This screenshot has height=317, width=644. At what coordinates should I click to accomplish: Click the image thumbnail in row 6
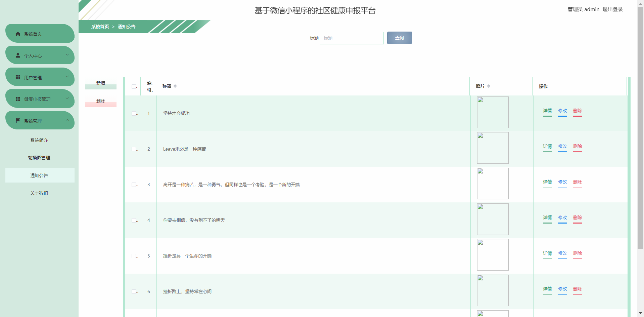pyautogui.click(x=493, y=290)
